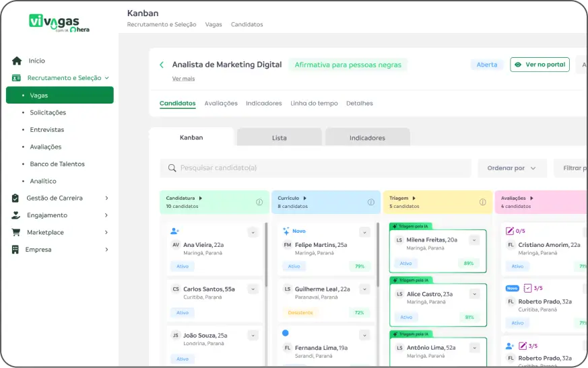This screenshot has height=368, width=588.
Task: Click the Início home icon
Action: pos(17,61)
